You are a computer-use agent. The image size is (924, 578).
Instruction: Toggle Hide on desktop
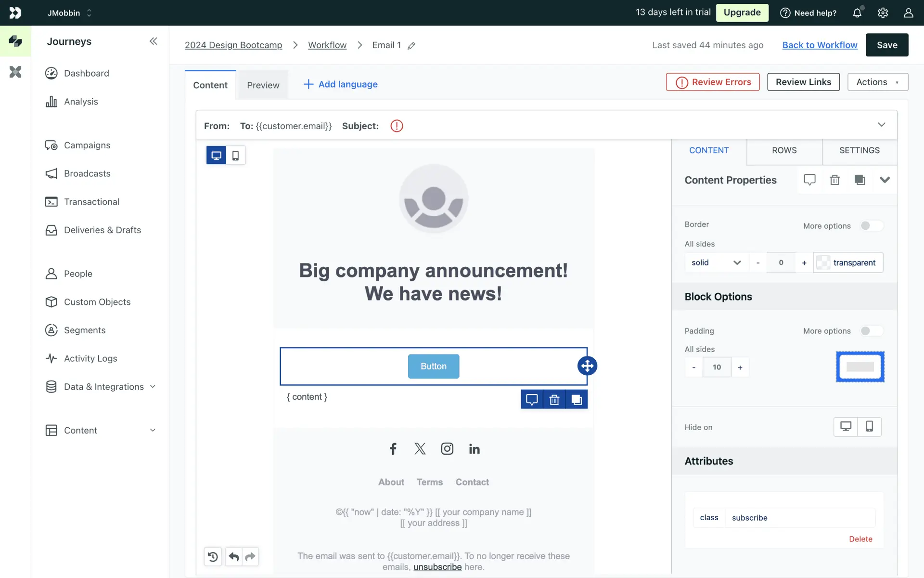click(x=846, y=427)
